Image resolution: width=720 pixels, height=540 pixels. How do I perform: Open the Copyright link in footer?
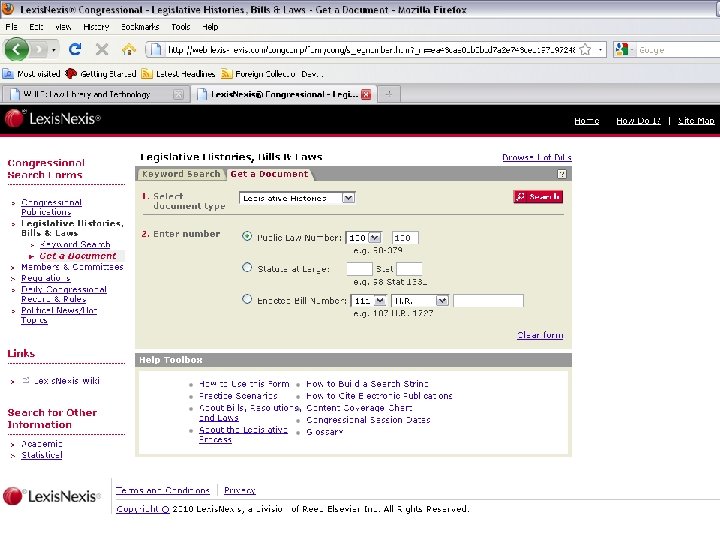(x=143, y=509)
